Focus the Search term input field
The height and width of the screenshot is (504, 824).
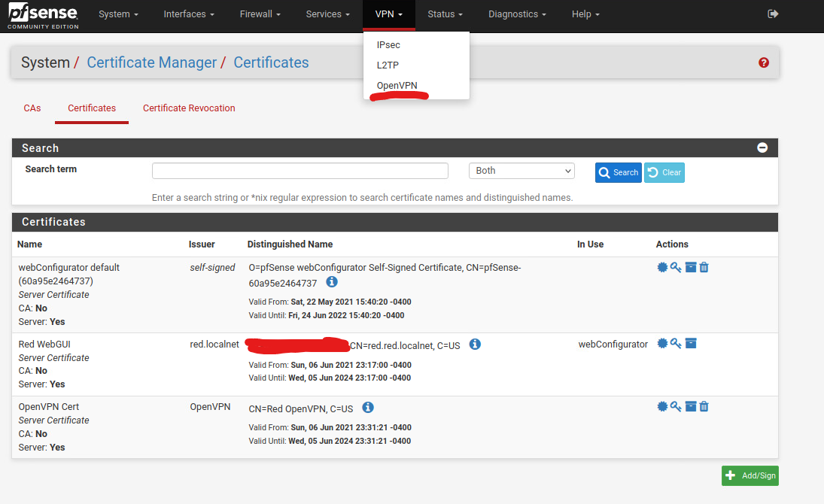point(300,171)
